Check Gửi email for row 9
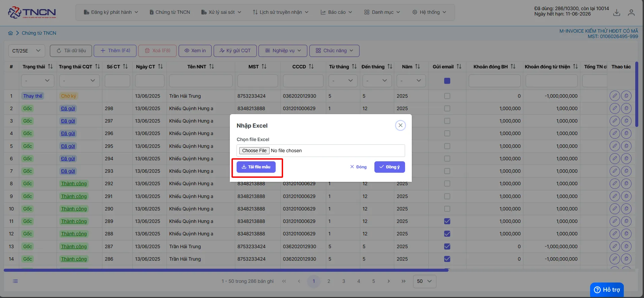The width and height of the screenshot is (644, 298). coord(447,196)
